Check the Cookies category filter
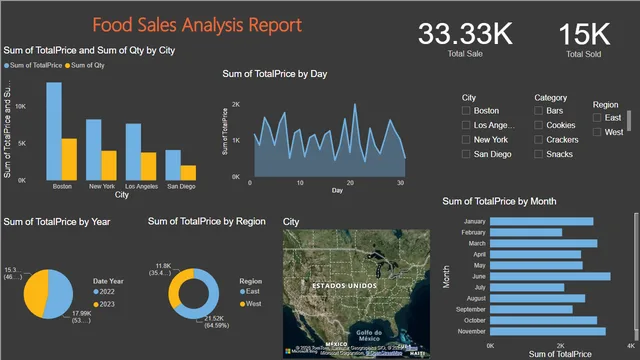Viewport: 640px width, 360px height. point(538,125)
